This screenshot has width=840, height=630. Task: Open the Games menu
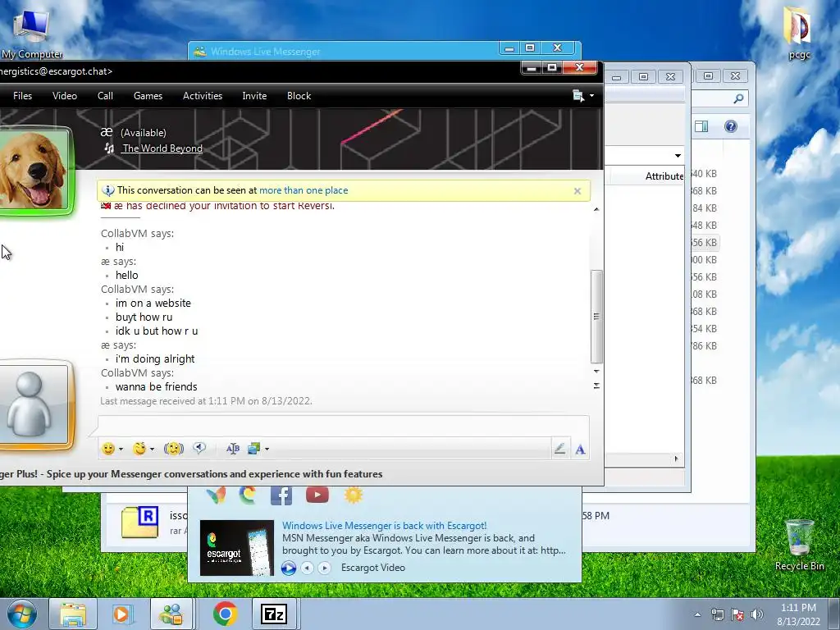pos(148,96)
